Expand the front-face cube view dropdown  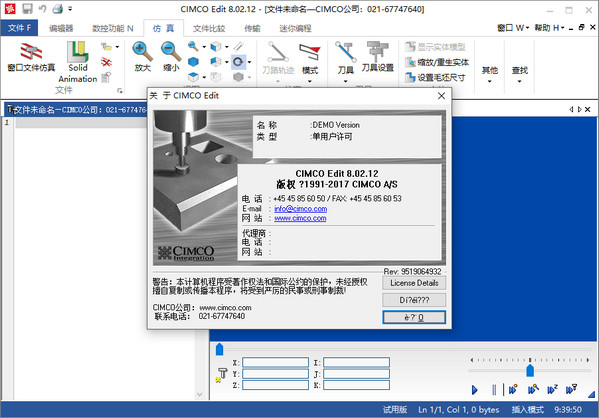227,47
